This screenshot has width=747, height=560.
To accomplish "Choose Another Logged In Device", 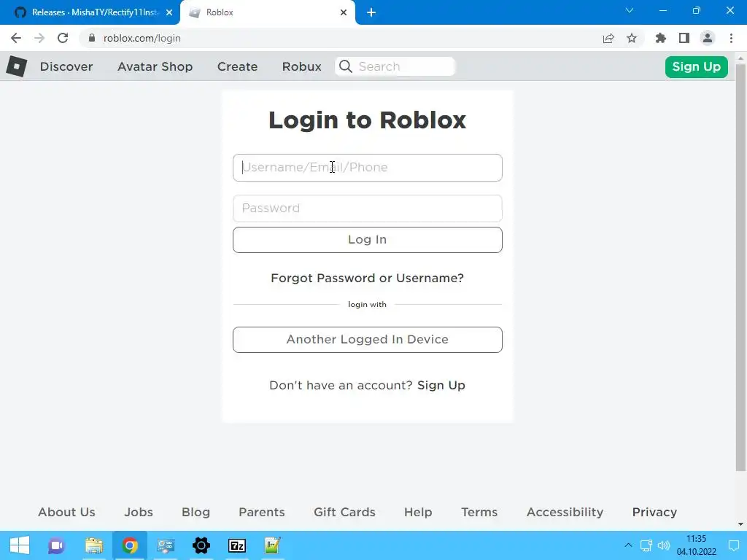I will [x=368, y=340].
